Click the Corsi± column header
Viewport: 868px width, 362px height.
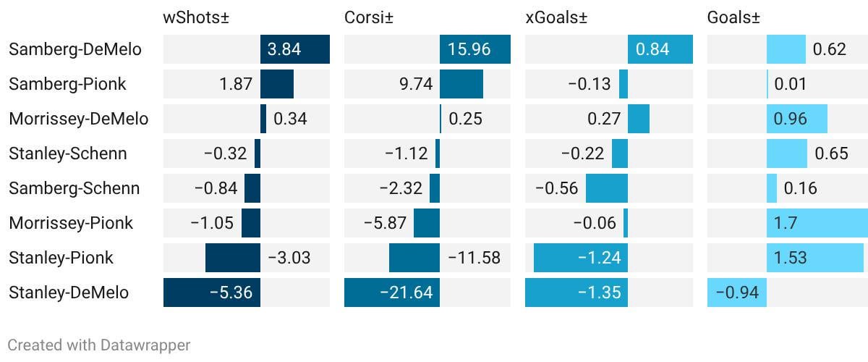(369, 18)
